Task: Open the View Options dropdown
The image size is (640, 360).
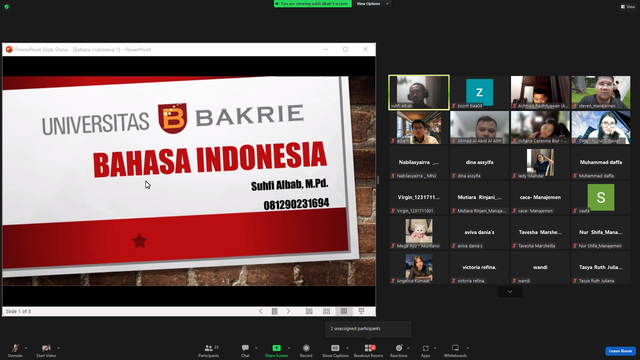Action: tap(372, 4)
